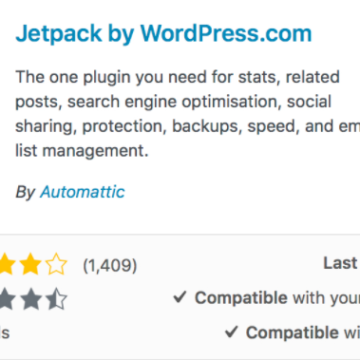Select the partially visible yellow star at left edge
Screen dimensions: 360x360
click(x=7, y=264)
